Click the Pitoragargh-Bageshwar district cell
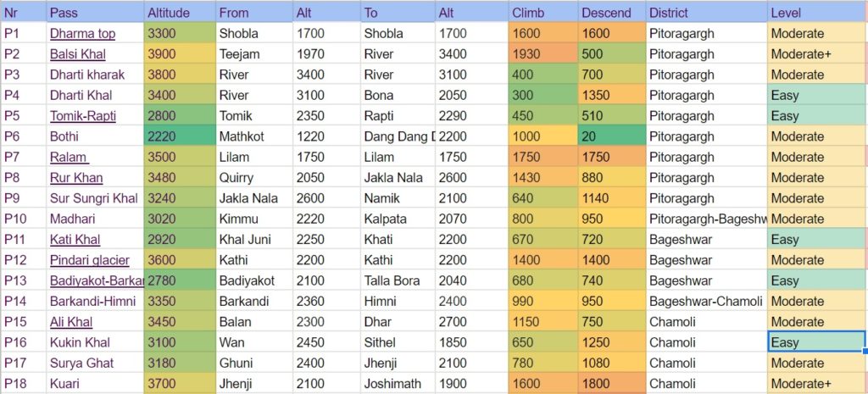The width and height of the screenshot is (868, 394). pos(706,219)
